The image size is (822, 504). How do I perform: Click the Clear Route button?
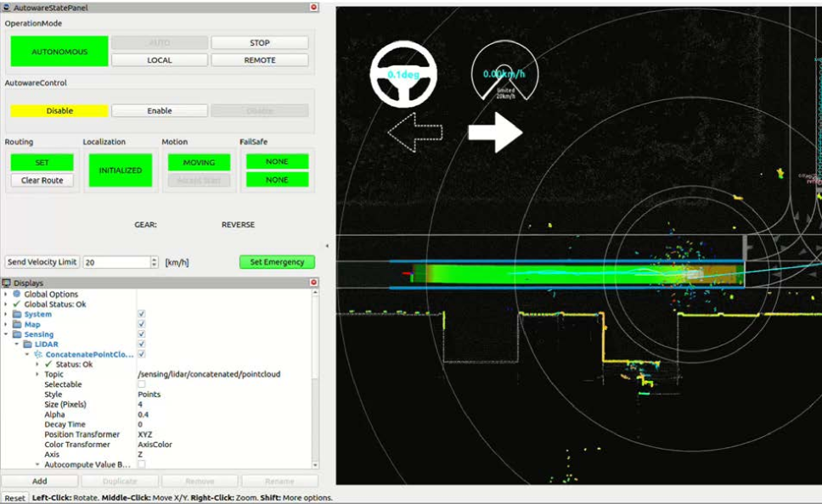[42, 181]
